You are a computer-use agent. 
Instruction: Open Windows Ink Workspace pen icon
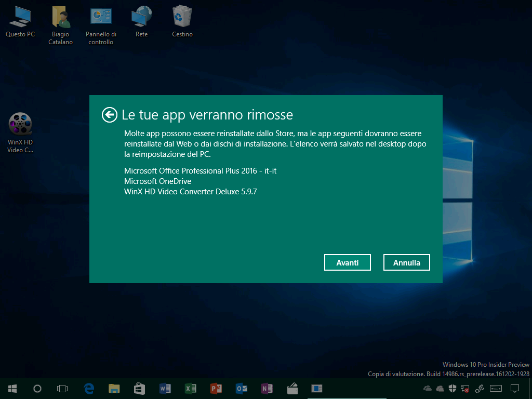[x=480, y=389]
